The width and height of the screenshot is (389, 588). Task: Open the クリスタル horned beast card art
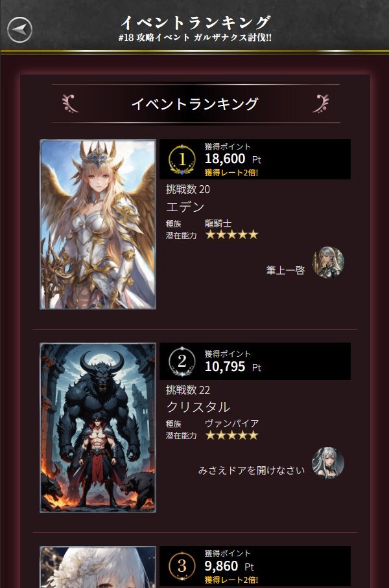pyautogui.click(x=98, y=427)
